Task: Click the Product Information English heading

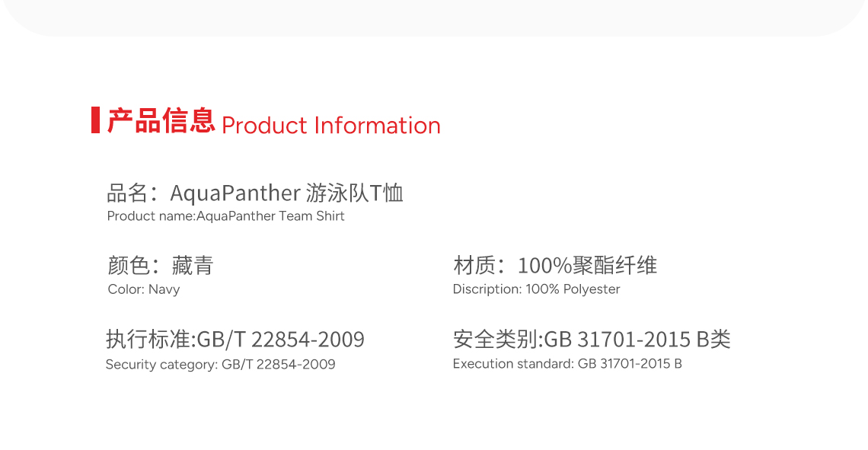Action: click(x=331, y=125)
